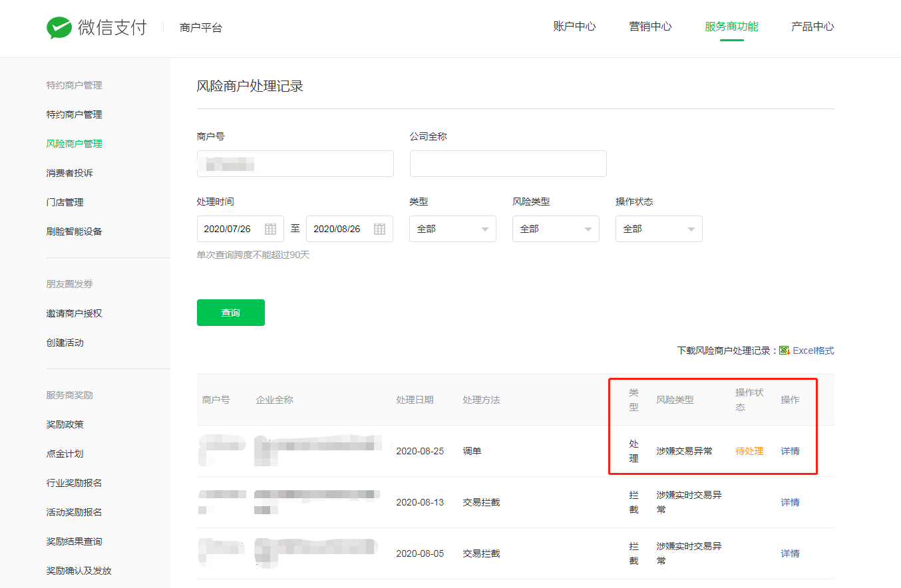Viewport: 901px width, 588px height.
Task: Open 详情 for the 2020-08-13 record
Action: pos(790,502)
